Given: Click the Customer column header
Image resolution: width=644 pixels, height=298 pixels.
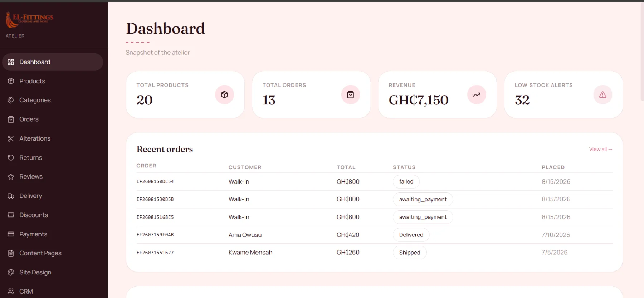Looking at the screenshot, I should pos(245,167).
